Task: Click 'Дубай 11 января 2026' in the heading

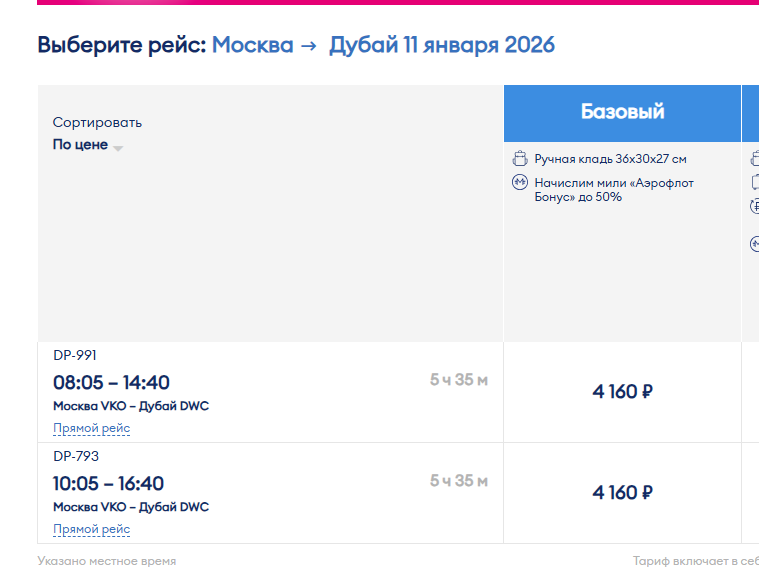Action: (x=442, y=45)
